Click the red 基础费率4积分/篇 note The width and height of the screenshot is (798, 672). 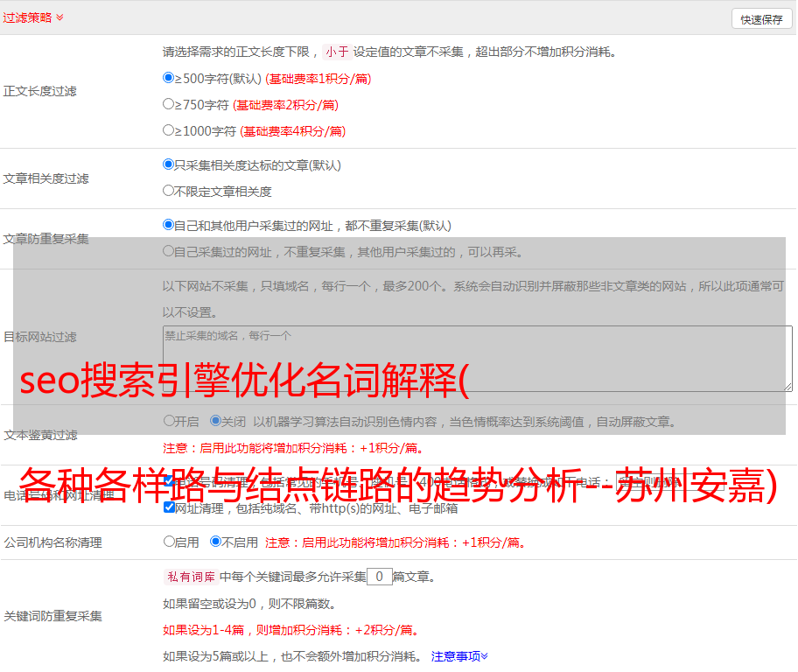point(292,131)
